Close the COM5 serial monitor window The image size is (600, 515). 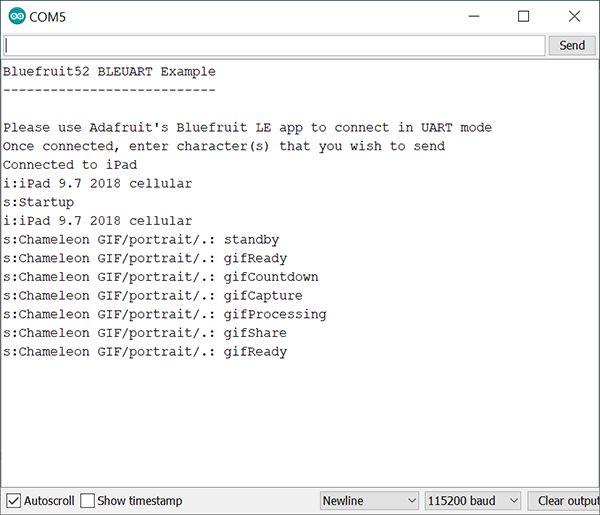[574, 16]
